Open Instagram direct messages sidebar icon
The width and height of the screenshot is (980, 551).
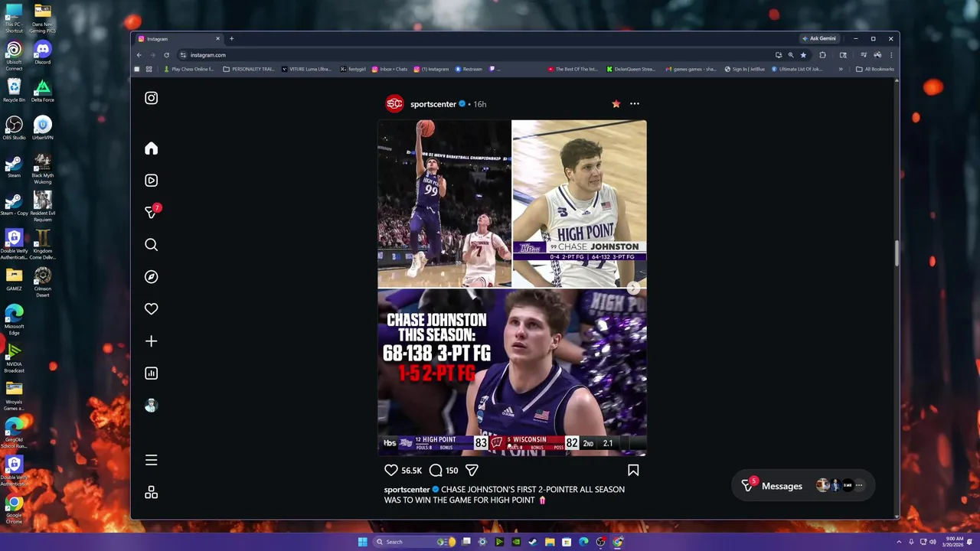tap(152, 212)
